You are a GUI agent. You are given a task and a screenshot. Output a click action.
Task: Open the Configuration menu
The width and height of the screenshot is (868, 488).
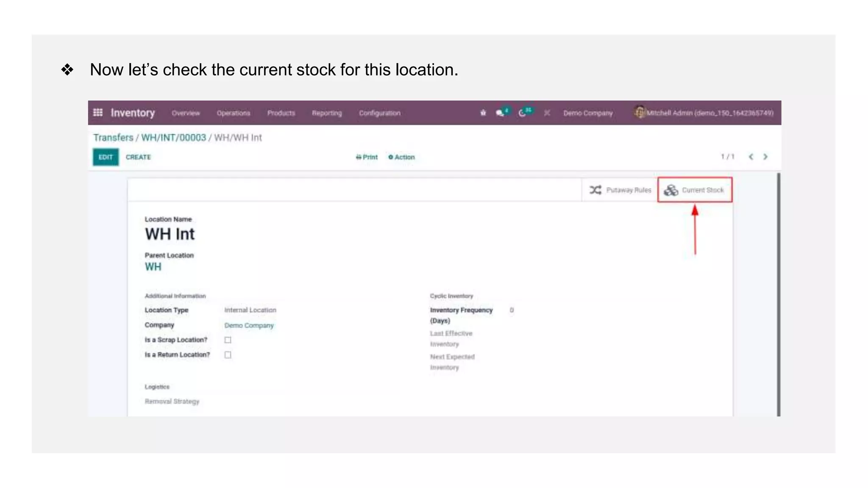380,113
